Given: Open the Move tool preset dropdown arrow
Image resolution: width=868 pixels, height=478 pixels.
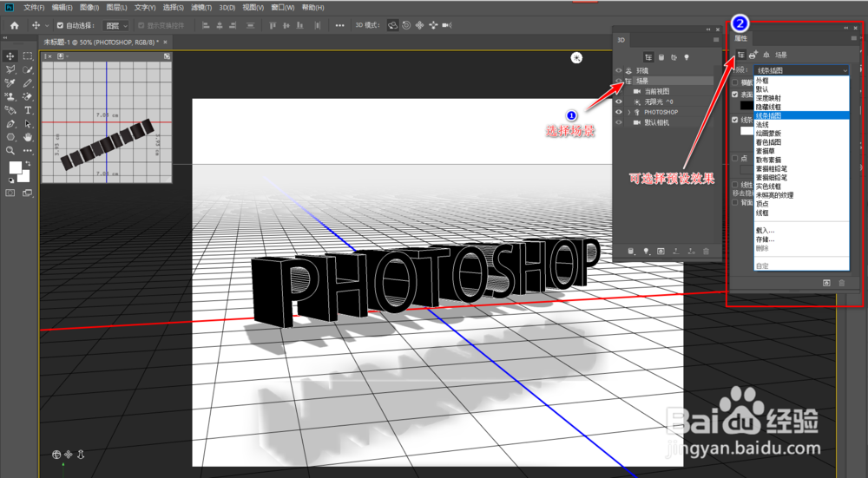Looking at the screenshot, I should (x=47, y=25).
